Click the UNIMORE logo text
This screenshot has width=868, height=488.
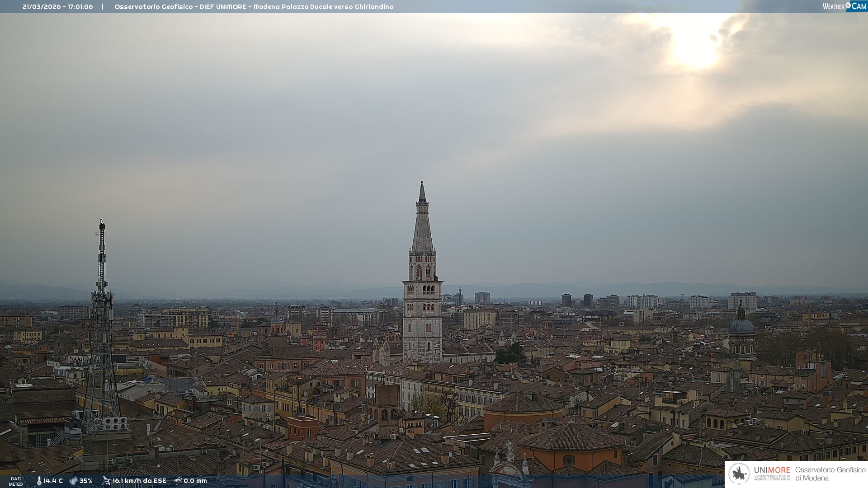click(x=772, y=470)
